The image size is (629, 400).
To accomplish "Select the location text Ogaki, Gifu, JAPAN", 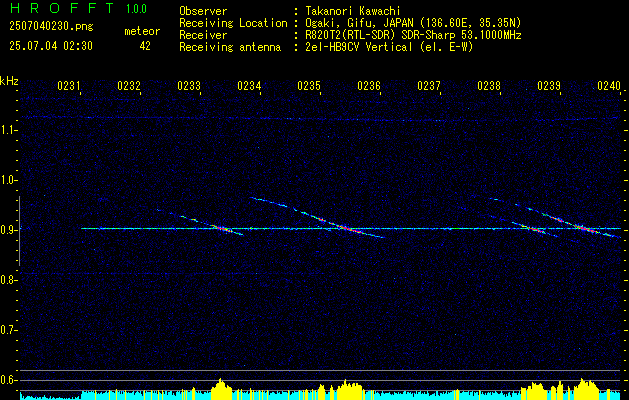I will point(360,23).
